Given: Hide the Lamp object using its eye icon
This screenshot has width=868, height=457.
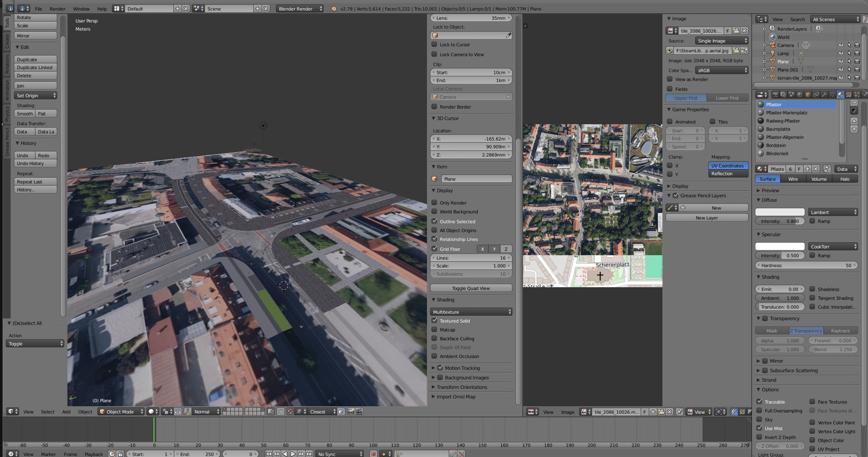Looking at the screenshot, I should pos(841,53).
